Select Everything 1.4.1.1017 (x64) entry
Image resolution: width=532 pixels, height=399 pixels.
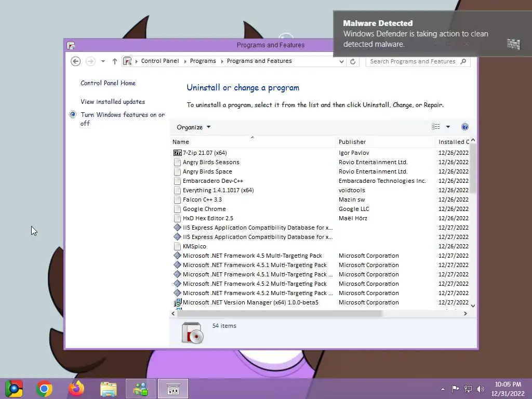(218, 190)
